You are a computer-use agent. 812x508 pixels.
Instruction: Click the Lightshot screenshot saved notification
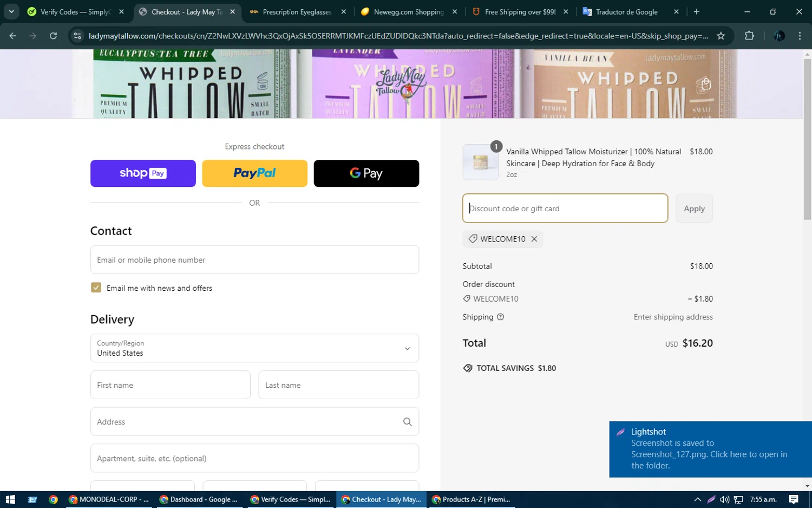pyautogui.click(x=710, y=449)
